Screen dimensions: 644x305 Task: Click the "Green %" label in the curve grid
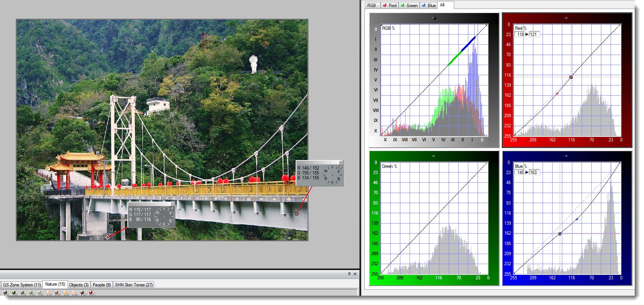[389, 166]
